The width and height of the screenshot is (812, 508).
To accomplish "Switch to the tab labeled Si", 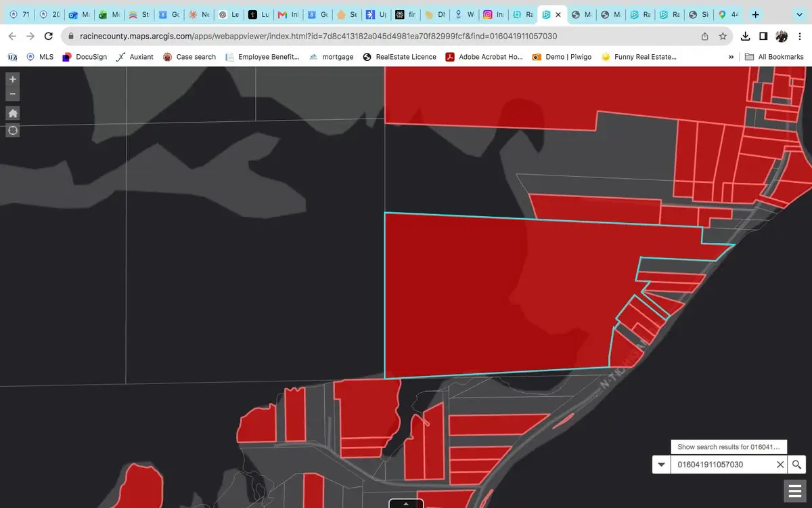I will pos(699,14).
